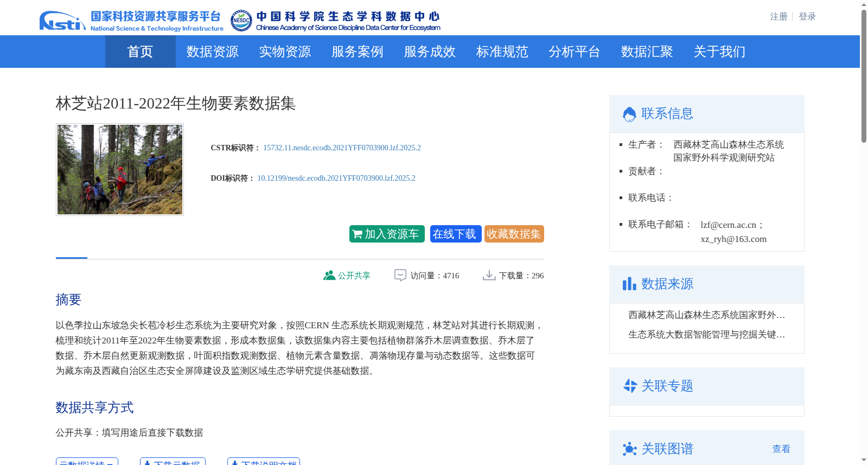Screen dimensions: 868x465
Task: Click the 收藏数据集 favorite dataset button
Action: (514, 234)
